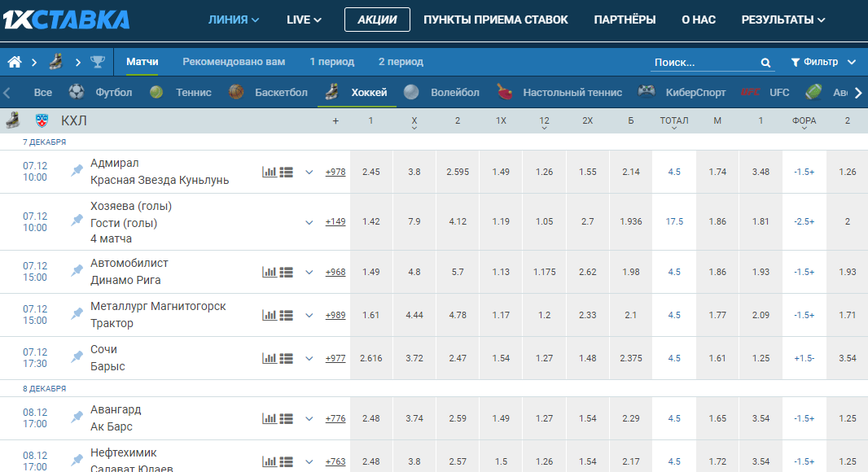Viewport: 868px width, 472px height.
Task: Expand markets for Автомобилист match chevron
Action: [x=309, y=273]
